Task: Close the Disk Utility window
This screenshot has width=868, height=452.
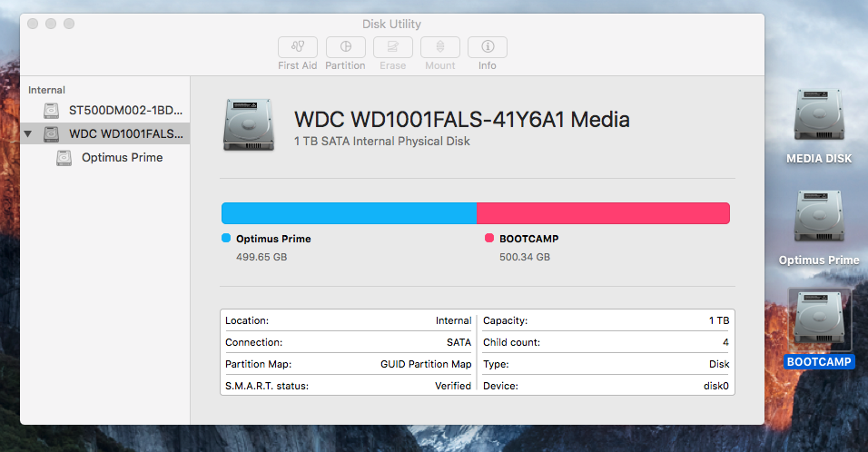Action: 33,24
